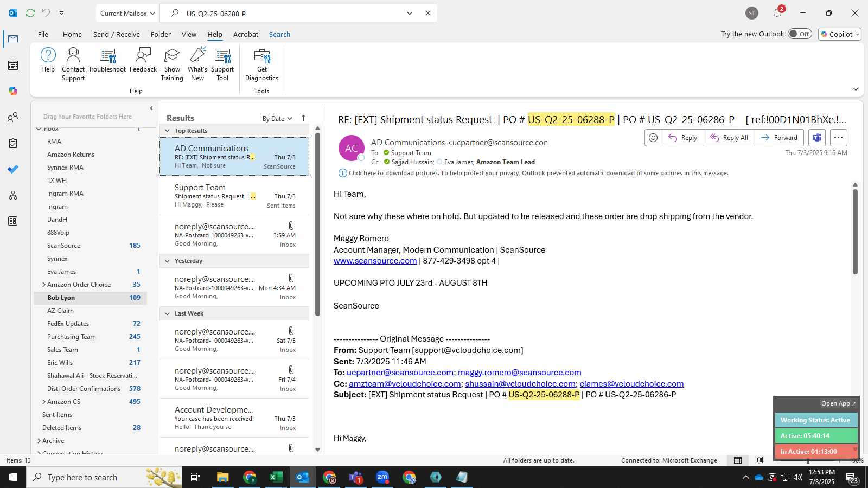The image size is (868, 488).
Task: Click the maggy.romero@scansource.com link
Action: [519, 373]
